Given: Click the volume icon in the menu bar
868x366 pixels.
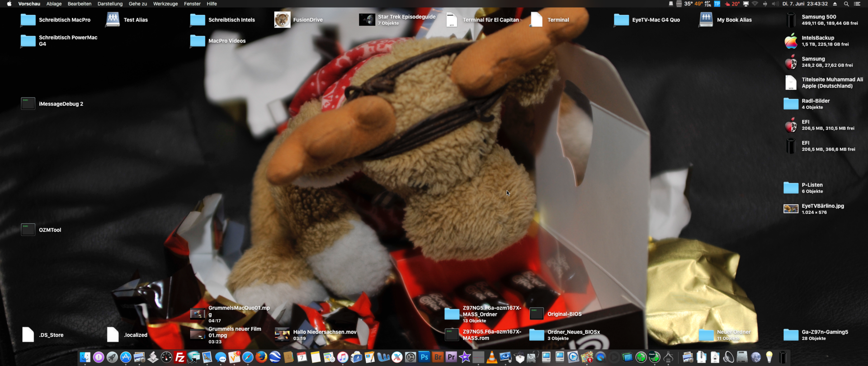Looking at the screenshot, I should pos(775,4).
